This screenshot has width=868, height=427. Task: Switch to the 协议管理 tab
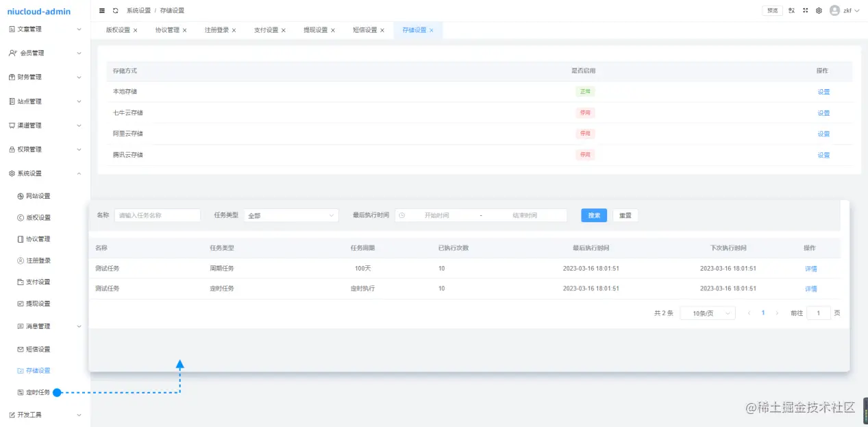coord(167,30)
